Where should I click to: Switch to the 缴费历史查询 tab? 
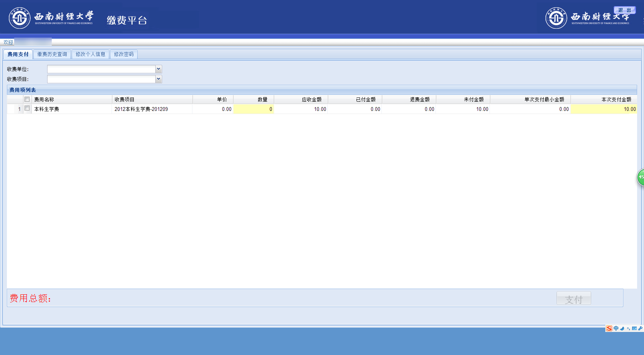[52, 54]
